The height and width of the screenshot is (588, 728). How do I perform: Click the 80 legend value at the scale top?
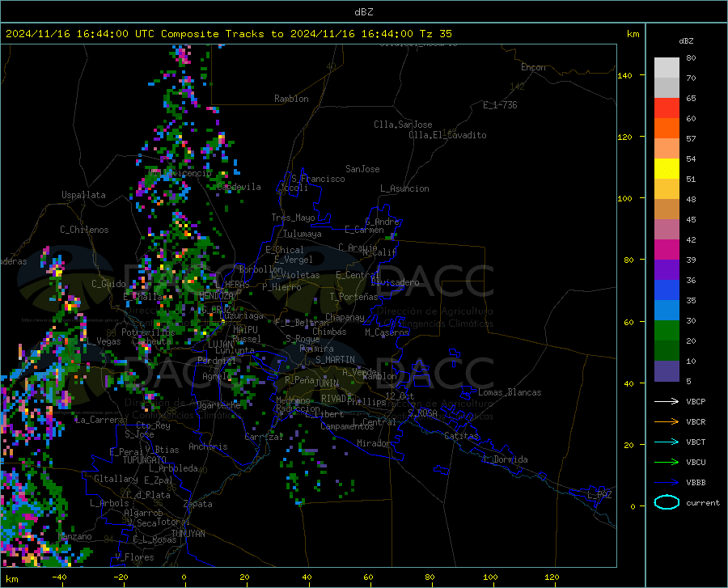tap(691, 57)
